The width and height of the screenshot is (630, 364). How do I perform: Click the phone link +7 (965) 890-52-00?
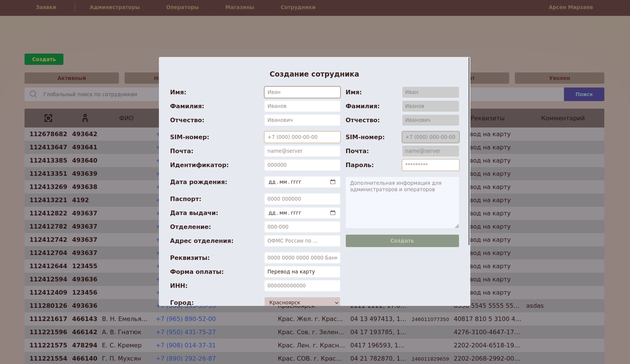186,319
